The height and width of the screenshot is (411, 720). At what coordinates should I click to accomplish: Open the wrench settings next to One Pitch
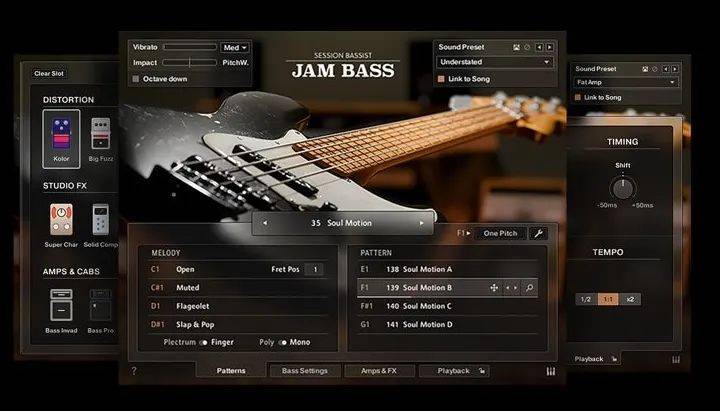(x=539, y=233)
